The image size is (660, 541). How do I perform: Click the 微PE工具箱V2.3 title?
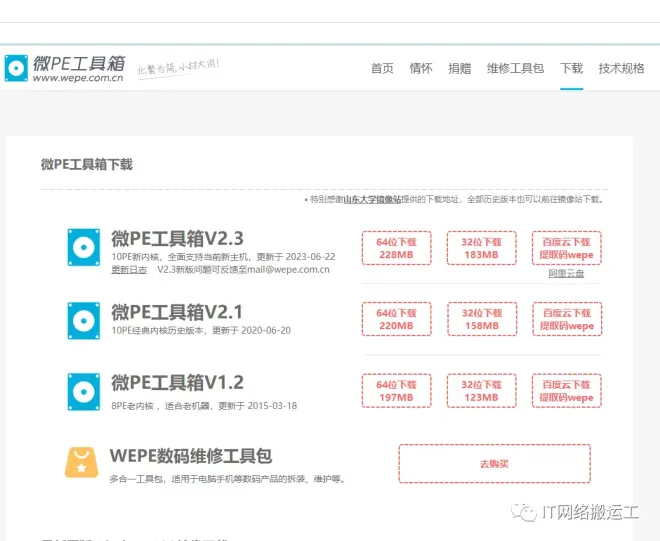(x=177, y=239)
